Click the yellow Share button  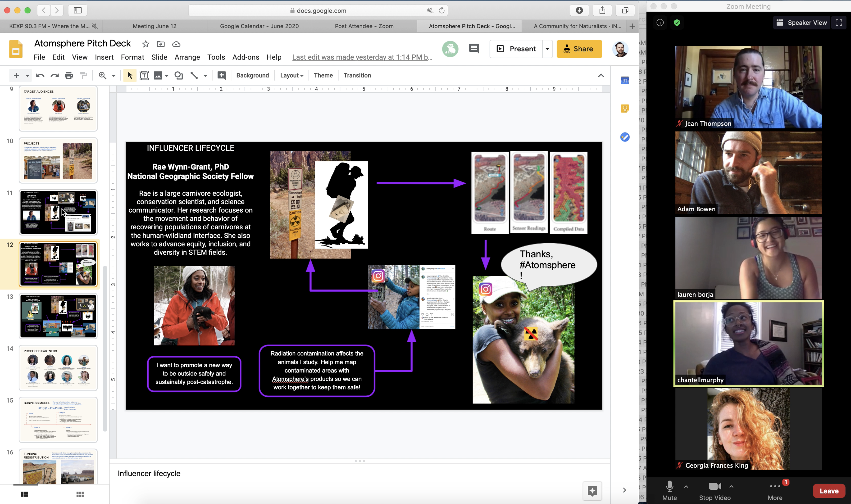click(579, 49)
